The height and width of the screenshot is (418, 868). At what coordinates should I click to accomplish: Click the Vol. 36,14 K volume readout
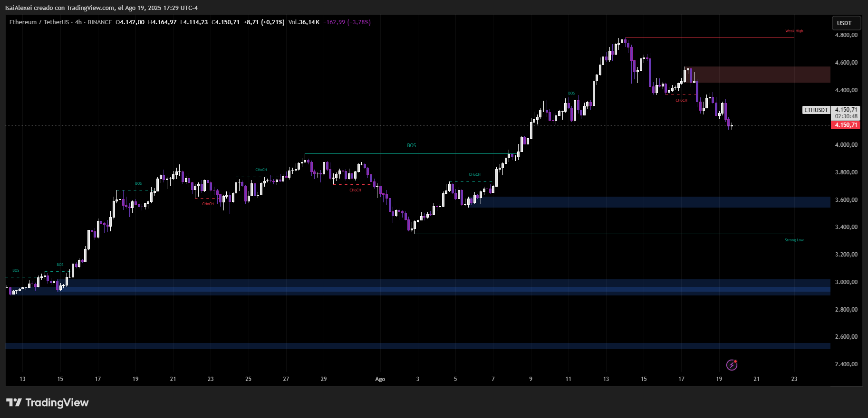point(304,22)
